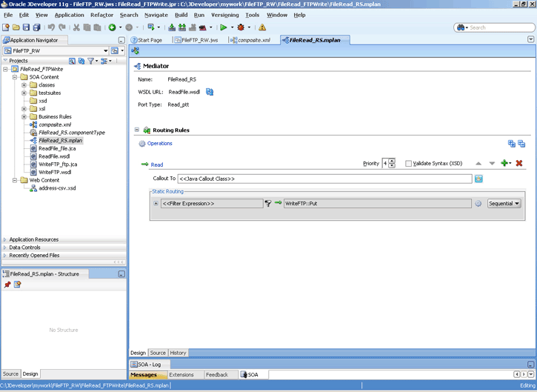Click the Filter Expression field

pyautogui.click(x=212, y=204)
